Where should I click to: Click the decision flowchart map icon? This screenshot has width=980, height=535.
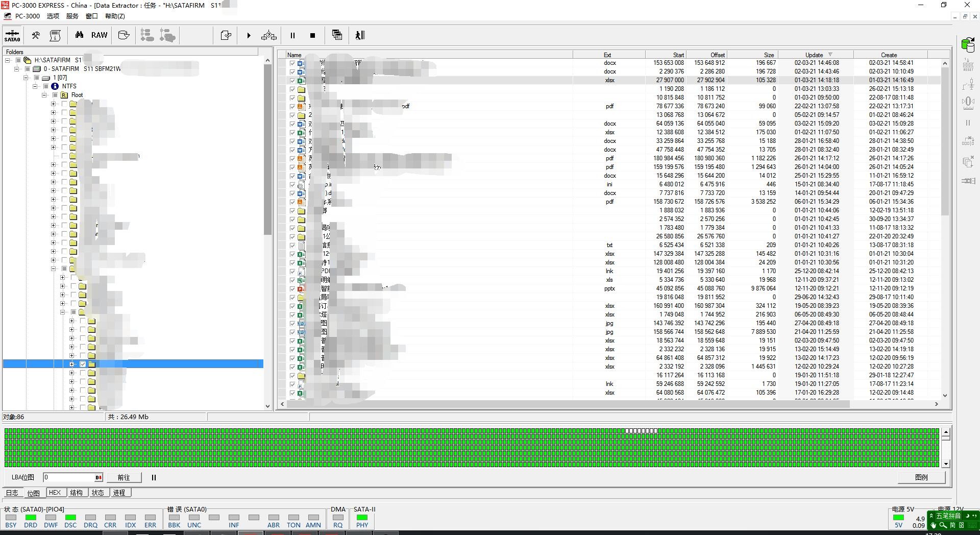tap(269, 35)
